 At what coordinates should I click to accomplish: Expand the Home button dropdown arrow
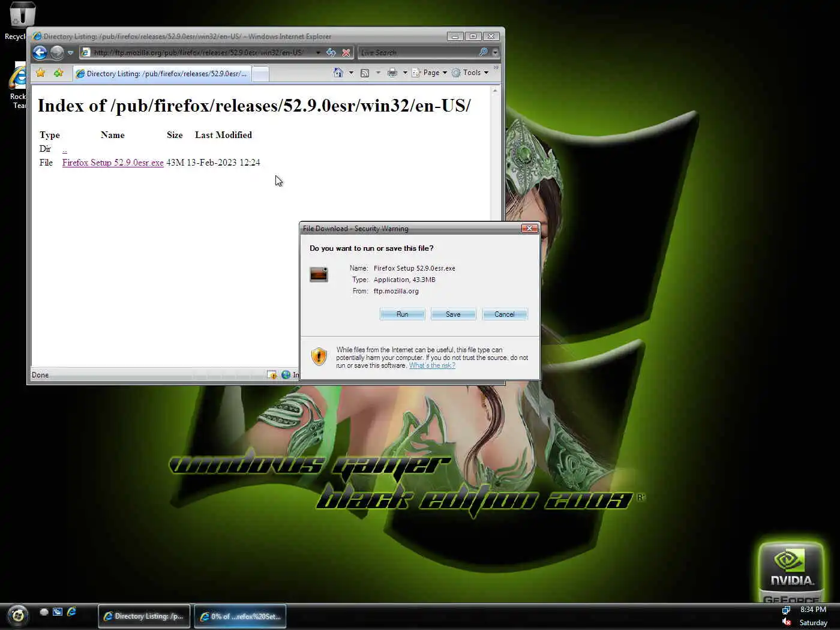351,73
